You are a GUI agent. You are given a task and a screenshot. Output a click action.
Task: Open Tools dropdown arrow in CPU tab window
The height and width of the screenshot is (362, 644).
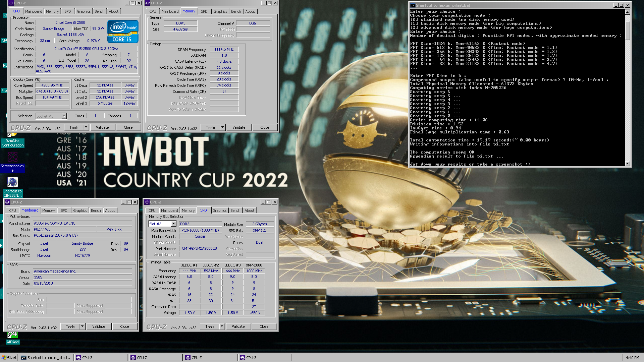pyautogui.click(x=86, y=127)
